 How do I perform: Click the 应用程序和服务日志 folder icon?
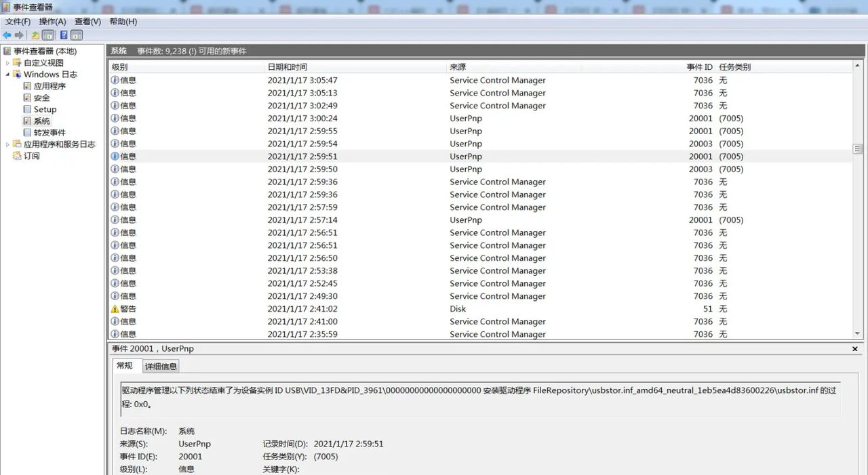pos(17,144)
